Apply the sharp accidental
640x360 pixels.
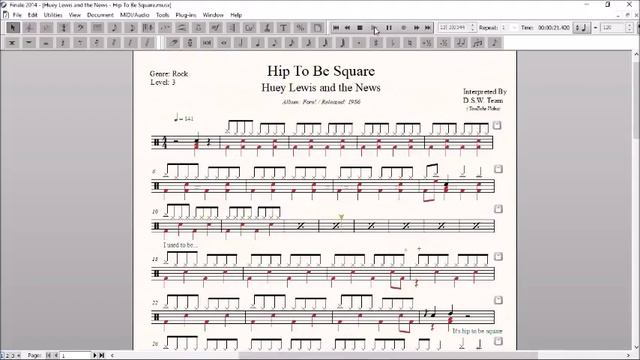pos(376,42)
